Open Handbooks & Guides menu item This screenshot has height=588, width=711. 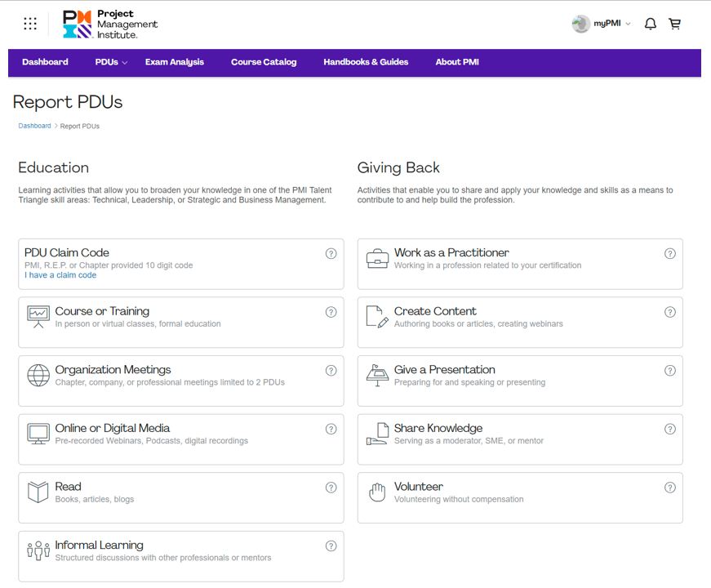click(366, 62)
